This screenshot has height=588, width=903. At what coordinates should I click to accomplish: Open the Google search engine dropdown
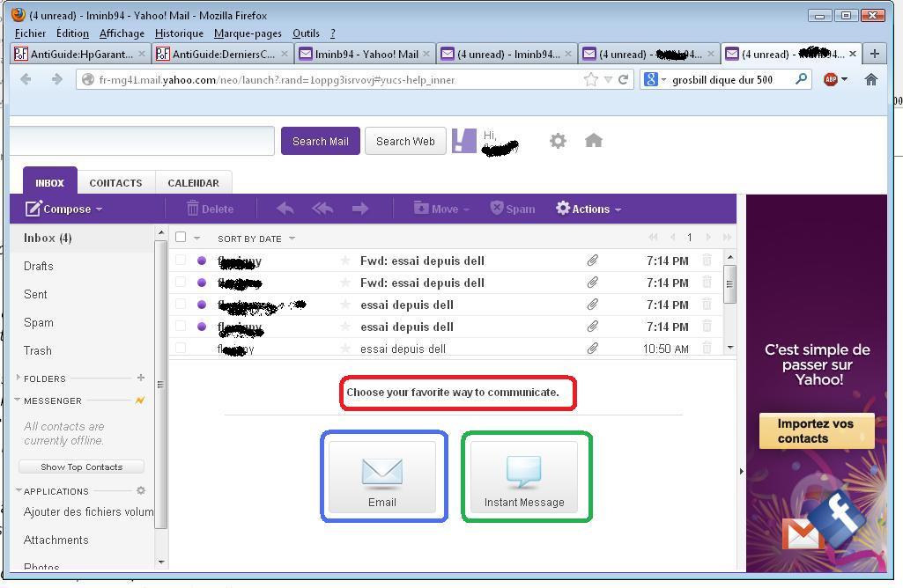click(663, 79)
